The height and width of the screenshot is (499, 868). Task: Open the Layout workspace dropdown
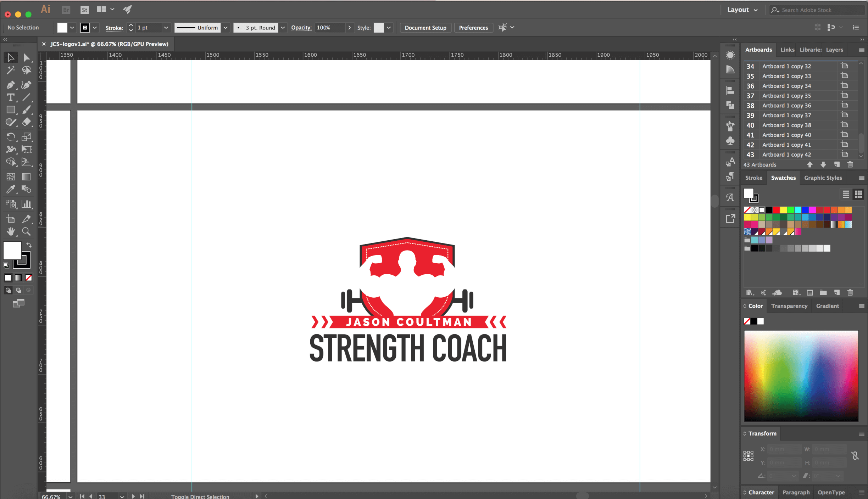[x=742, y=10]
